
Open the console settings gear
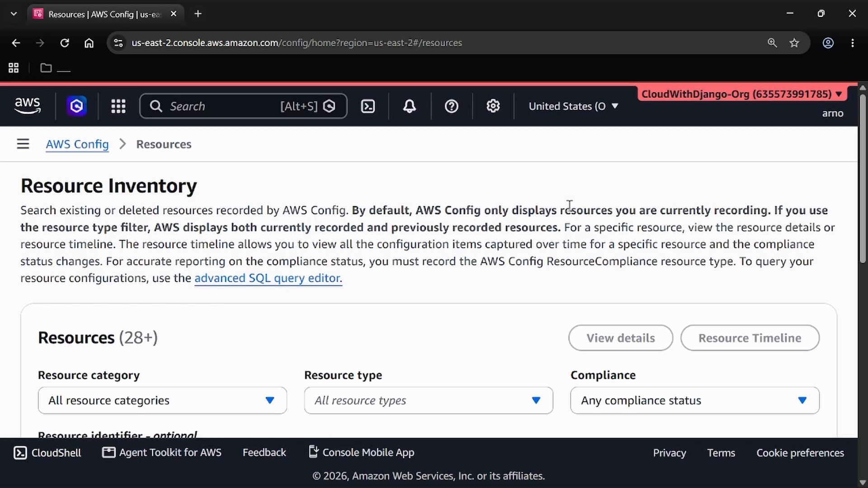pos(493,106)
